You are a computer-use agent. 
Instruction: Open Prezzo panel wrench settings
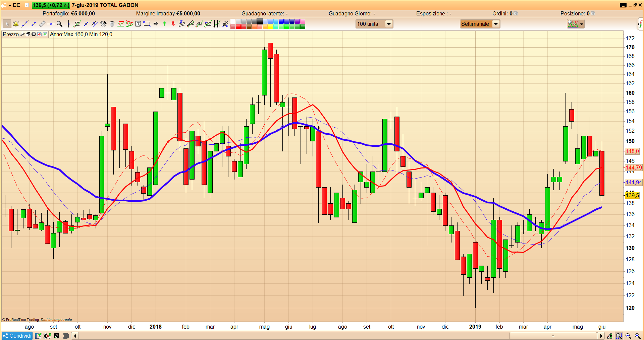pos(22,34)
